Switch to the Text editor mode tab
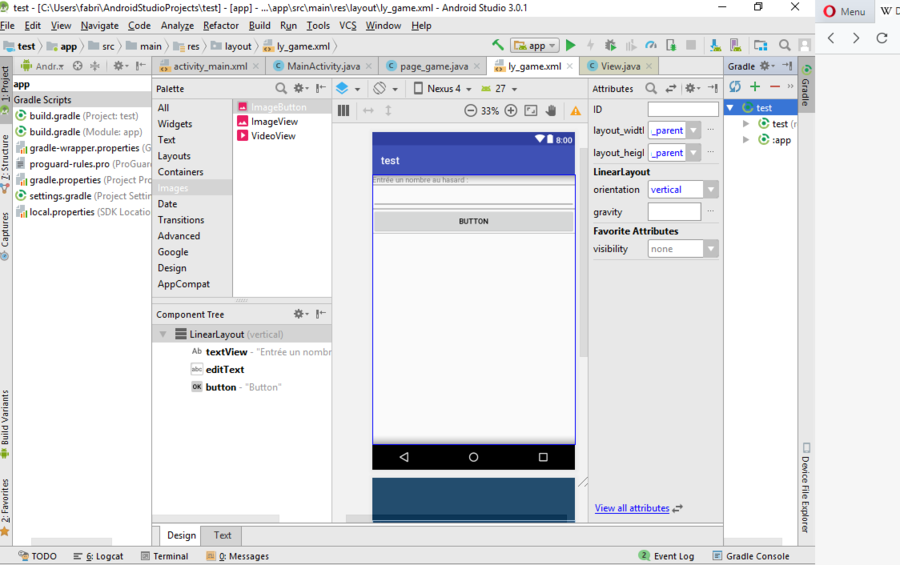This screenshot has height=565, width=900. click(x=222, y=535)
